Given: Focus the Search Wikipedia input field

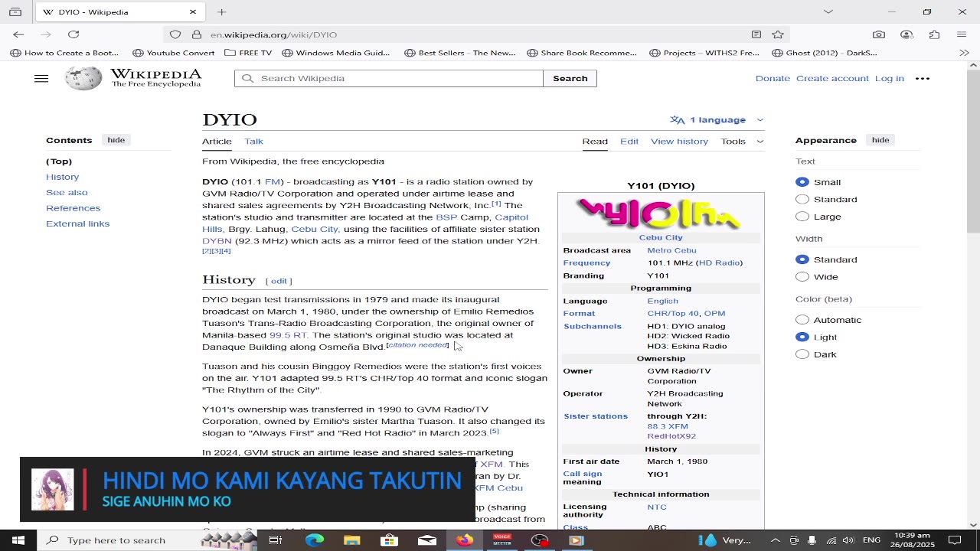Looking at the screenshot, I should pos(389,78).
